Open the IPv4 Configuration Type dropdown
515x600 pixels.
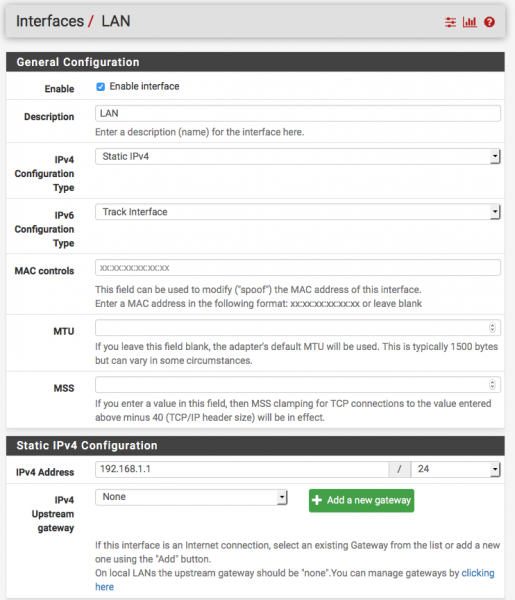click(298, 157)
